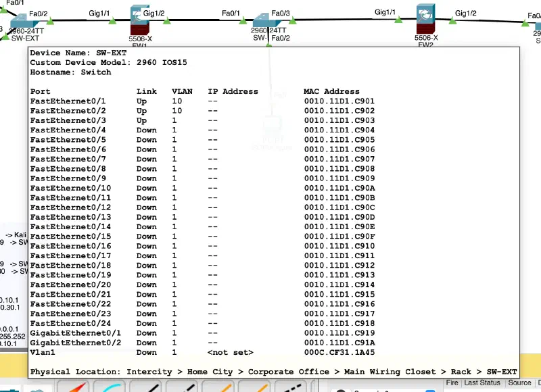The height and width of the screenshot is (392, 541).
Task: Select the middle 2960-24TT switch between FW1 and FW2
Action: pos(266,21)
